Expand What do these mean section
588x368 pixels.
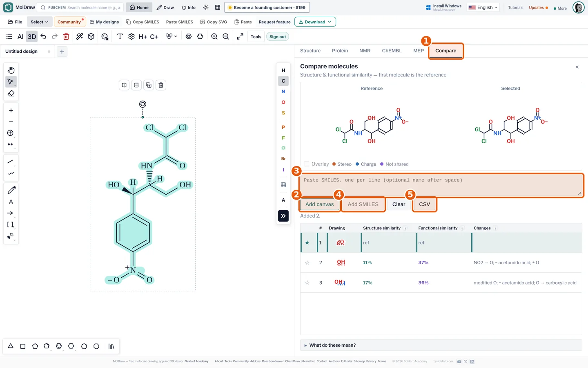(x=441, y=345)
